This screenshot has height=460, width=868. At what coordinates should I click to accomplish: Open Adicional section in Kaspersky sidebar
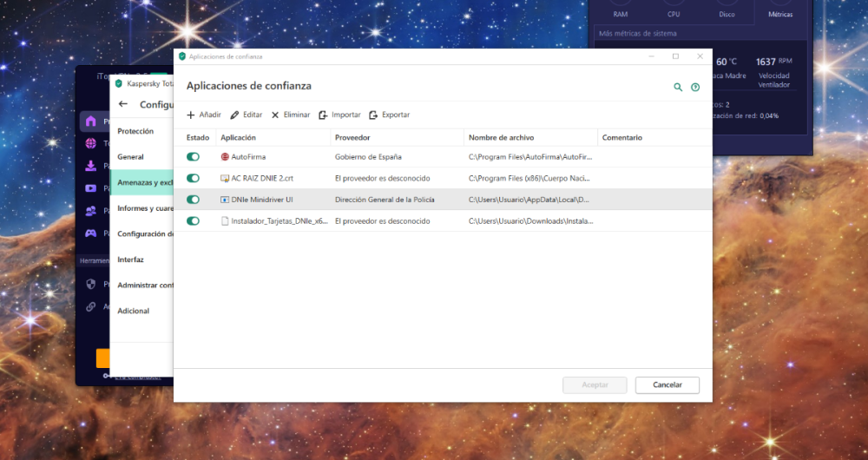click(x=134, y=311)
